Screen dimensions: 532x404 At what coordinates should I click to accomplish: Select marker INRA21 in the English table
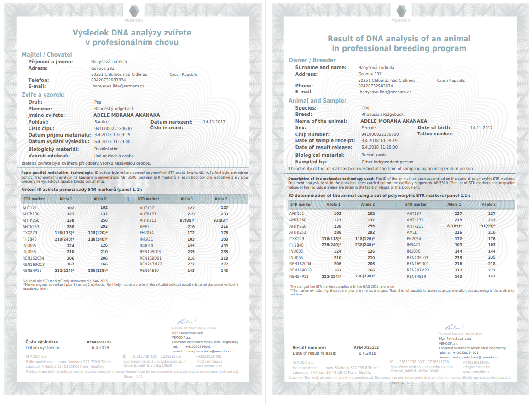414,245
